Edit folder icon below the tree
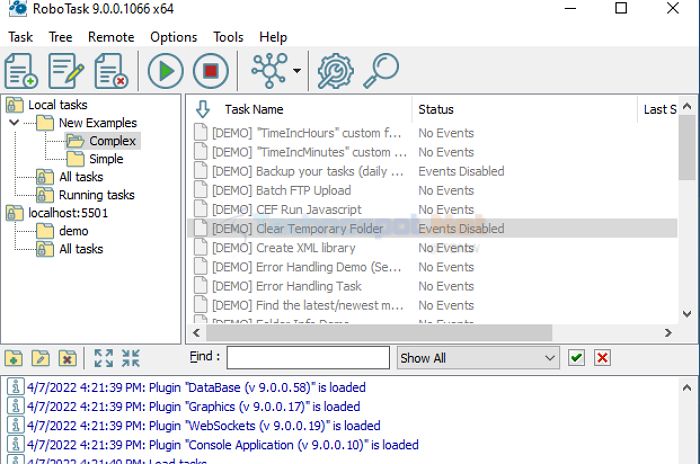This screenshot has width=700, height=464. point(41,358)
